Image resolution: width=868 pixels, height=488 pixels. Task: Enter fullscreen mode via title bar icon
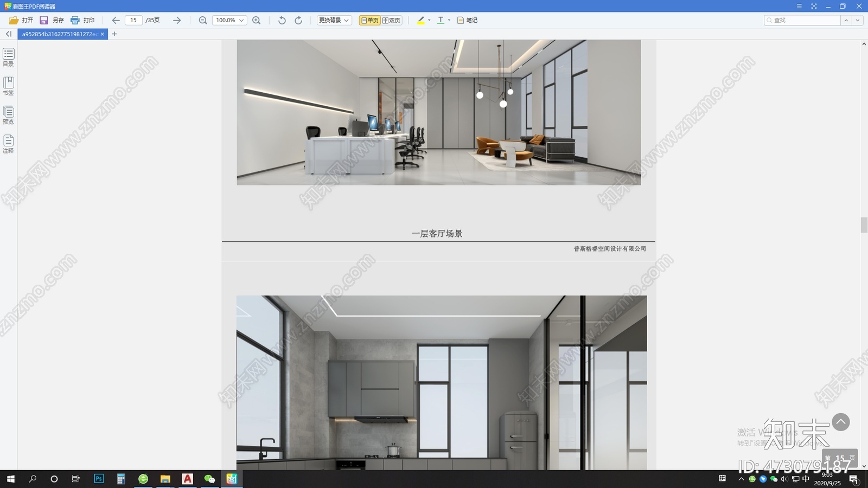(814, 6)
